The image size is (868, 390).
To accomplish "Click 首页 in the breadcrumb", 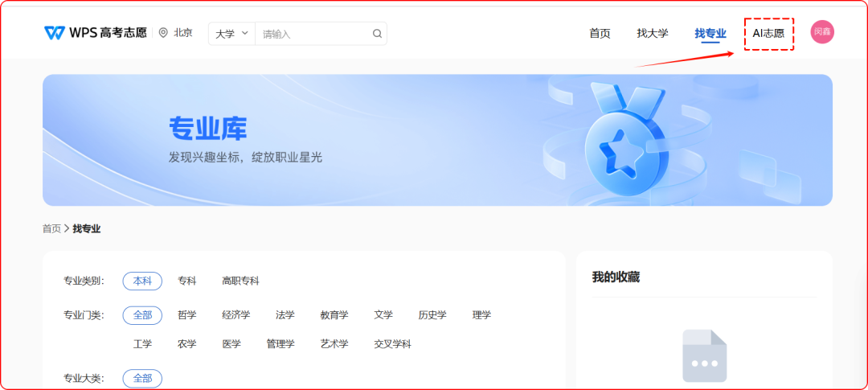I will 52,228.
